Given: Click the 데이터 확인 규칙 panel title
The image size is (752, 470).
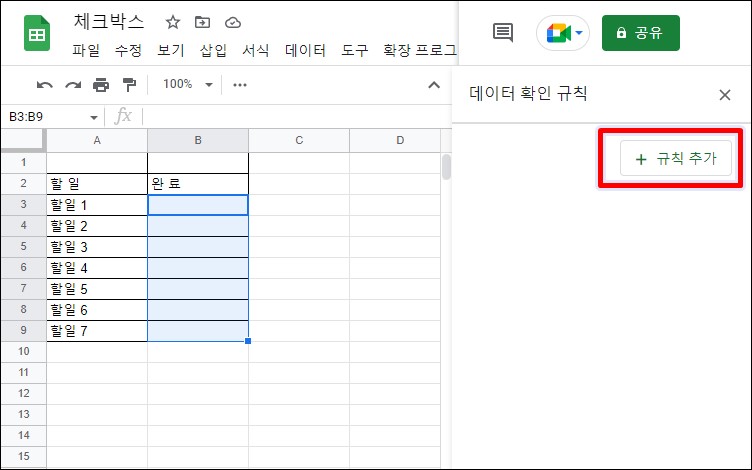Looking at the screenshot, I should pos(528,93).
